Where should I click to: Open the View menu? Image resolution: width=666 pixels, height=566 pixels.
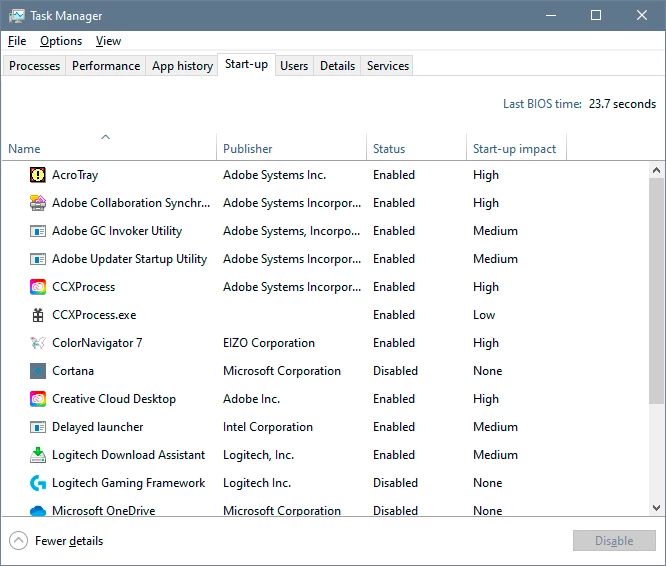point(108,41)
